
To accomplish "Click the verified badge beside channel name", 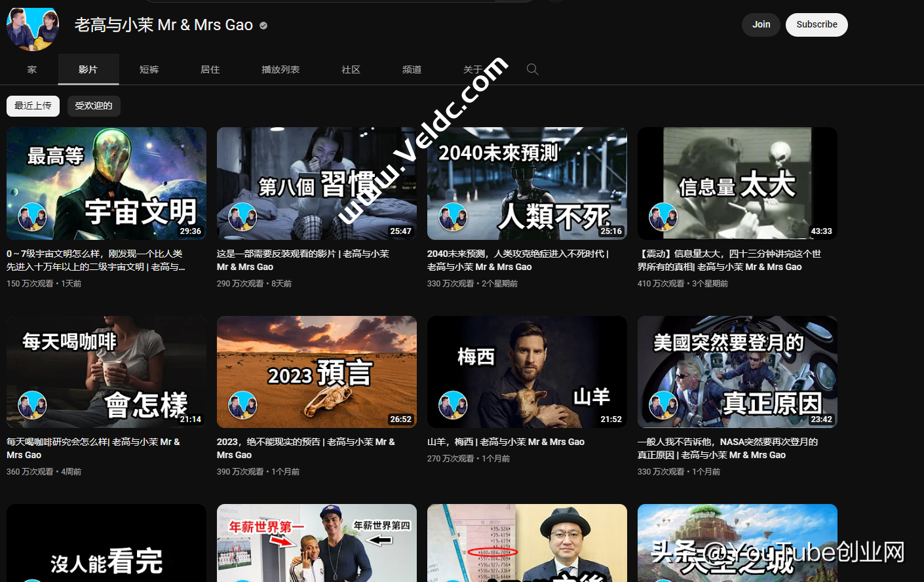I will click(x=263, y=26).
